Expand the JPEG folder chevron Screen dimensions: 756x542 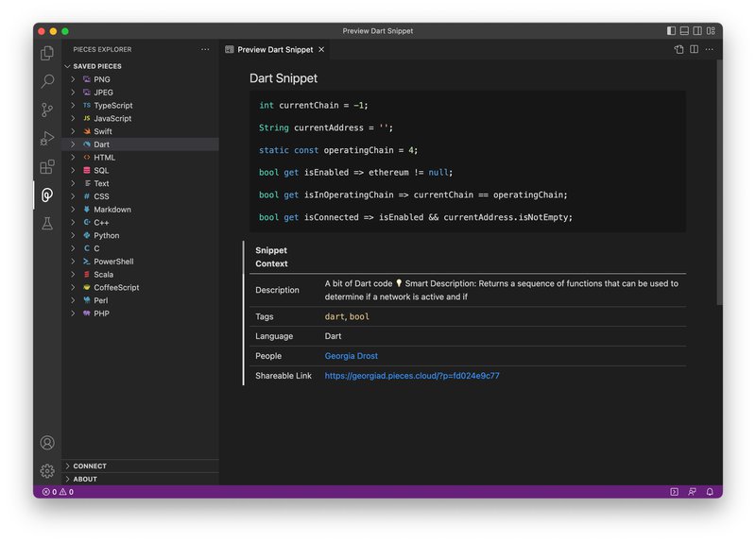click(73, 92)
